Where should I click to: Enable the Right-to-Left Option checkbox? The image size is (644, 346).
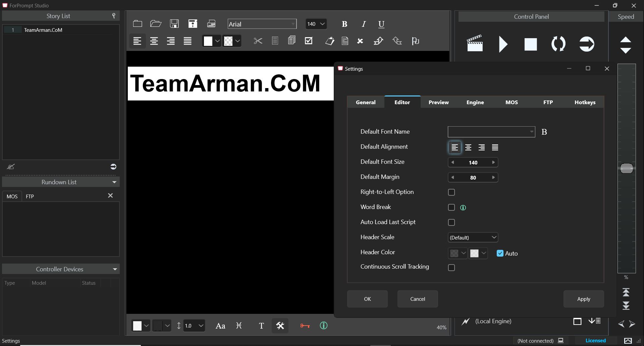tap(451, 192)
